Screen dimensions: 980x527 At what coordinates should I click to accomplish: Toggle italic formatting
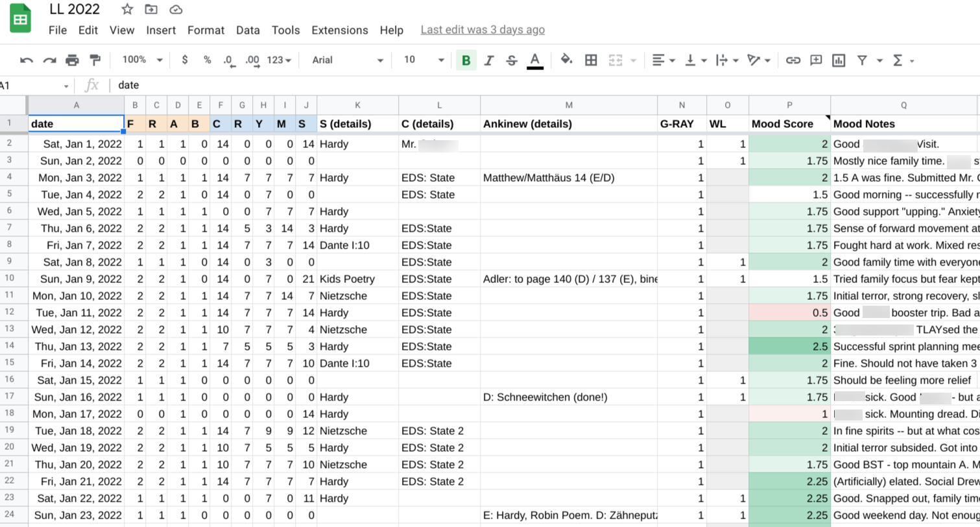[489, 60]
